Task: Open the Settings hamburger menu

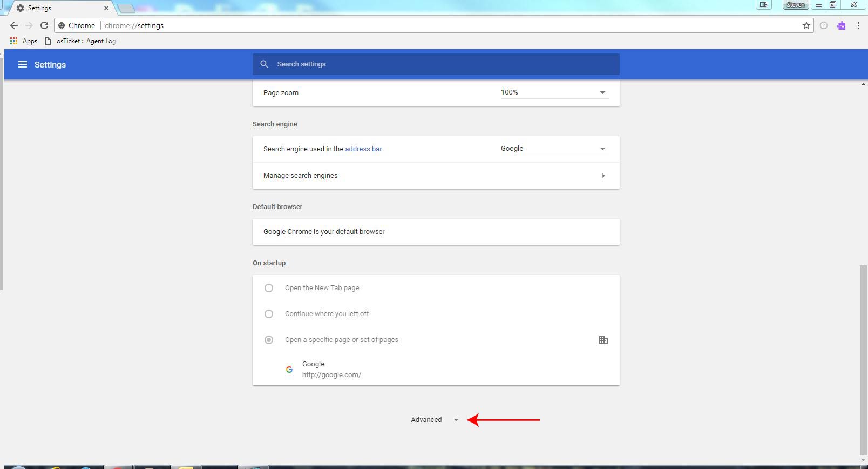Action: [23, 64]
